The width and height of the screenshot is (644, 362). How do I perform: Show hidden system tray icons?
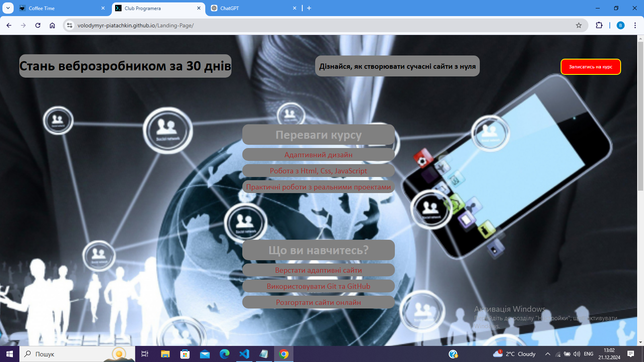(547, 354)
